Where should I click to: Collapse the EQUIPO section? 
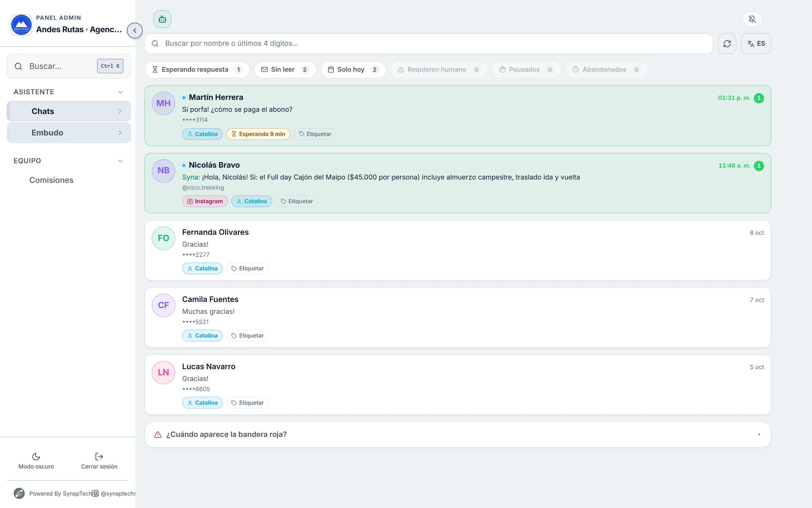pyautogui.click(x=69, y=161)
